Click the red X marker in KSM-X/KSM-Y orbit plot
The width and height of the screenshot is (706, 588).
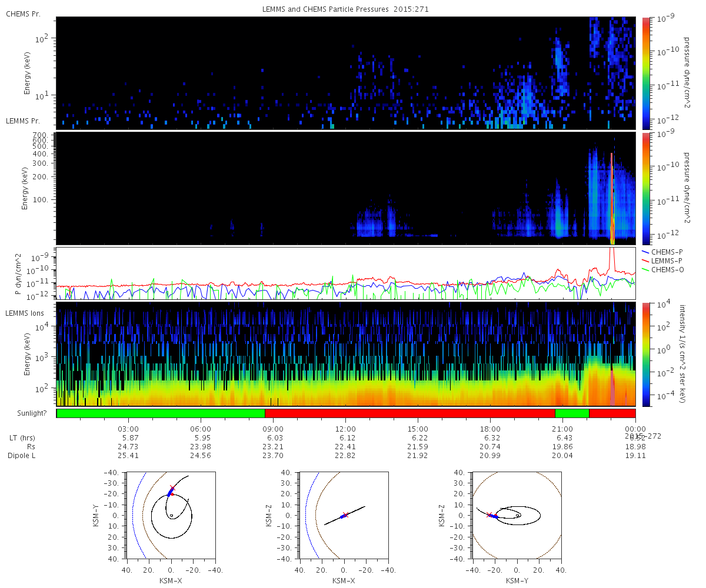pyautogui.click(x=172, y=488)
